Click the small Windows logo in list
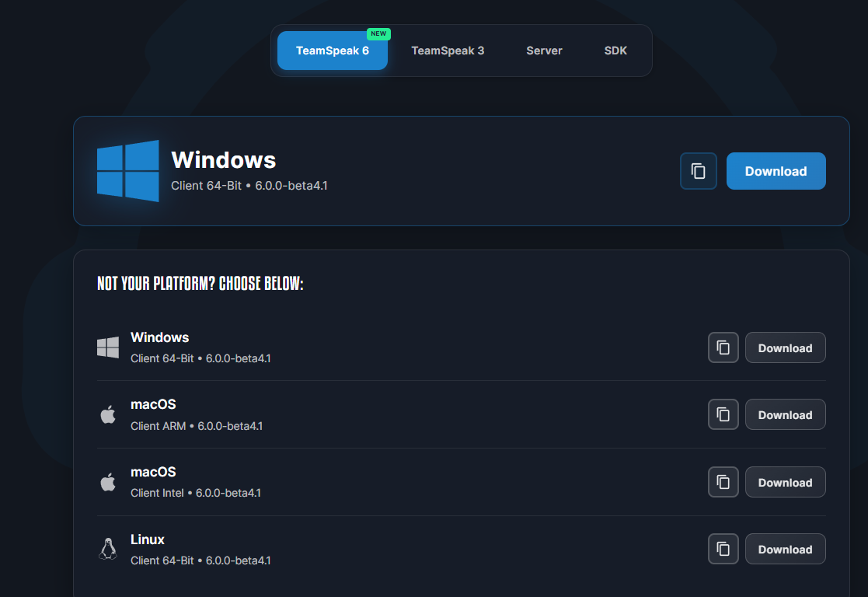Image resolution: width=868 pixels, height=597 pixels. [x=108, y=347]
